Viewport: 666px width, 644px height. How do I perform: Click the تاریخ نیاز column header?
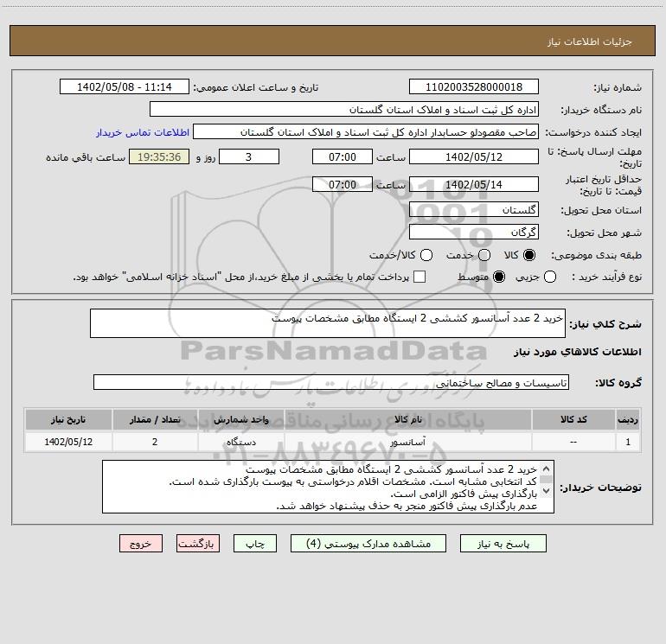68,419
